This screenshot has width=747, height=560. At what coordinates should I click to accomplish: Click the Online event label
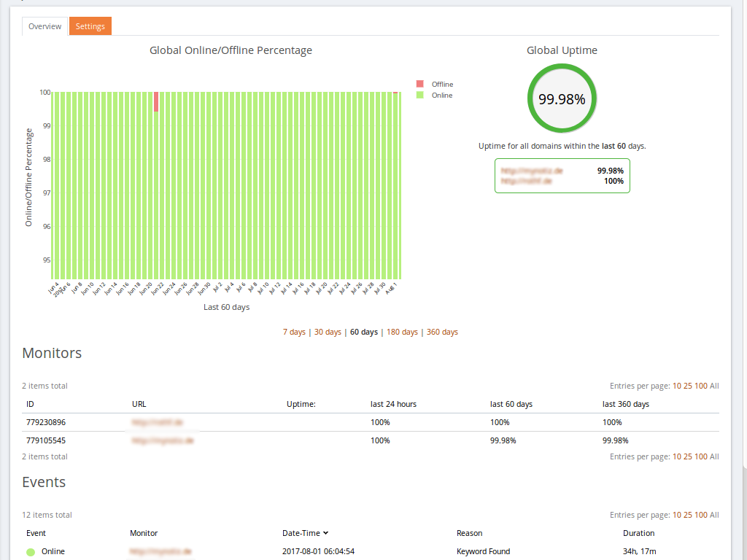pos(53,551)
